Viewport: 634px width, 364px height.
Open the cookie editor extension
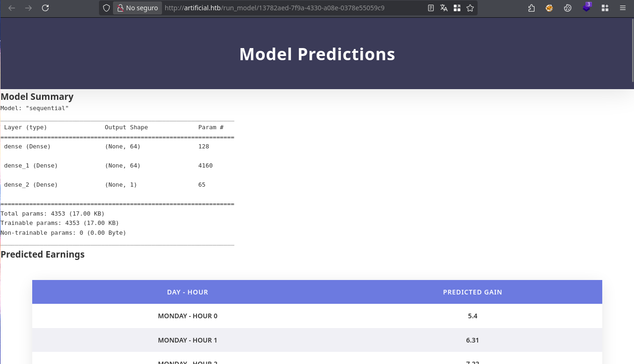568,8
